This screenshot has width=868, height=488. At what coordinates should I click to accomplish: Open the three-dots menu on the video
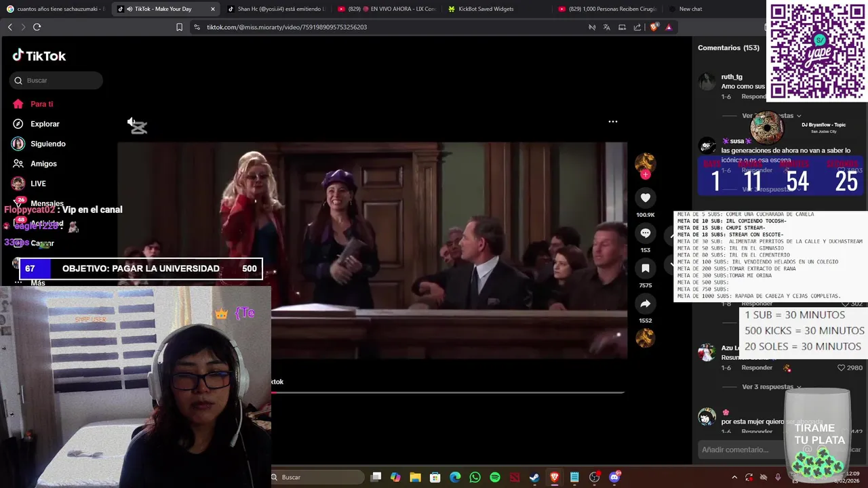(613, 121)
